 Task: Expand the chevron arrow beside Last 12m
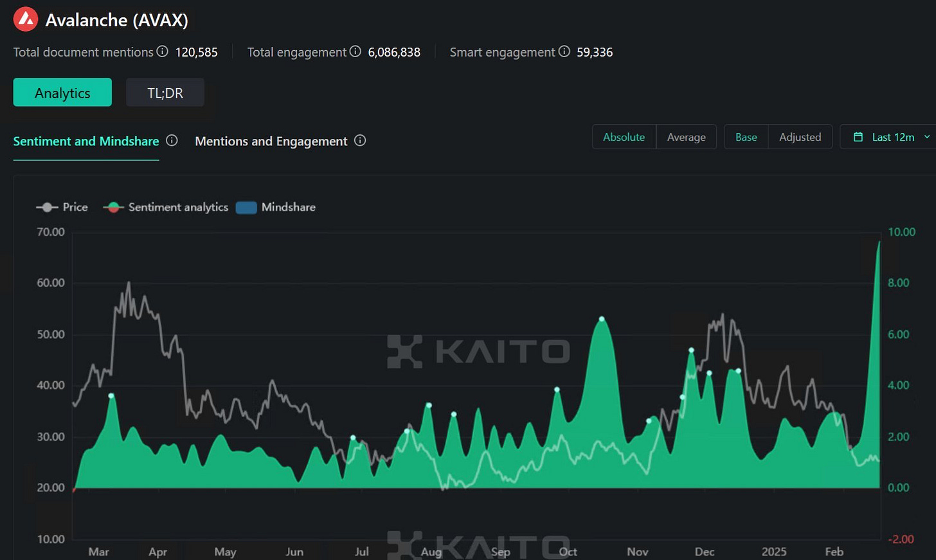pos(926,137)
